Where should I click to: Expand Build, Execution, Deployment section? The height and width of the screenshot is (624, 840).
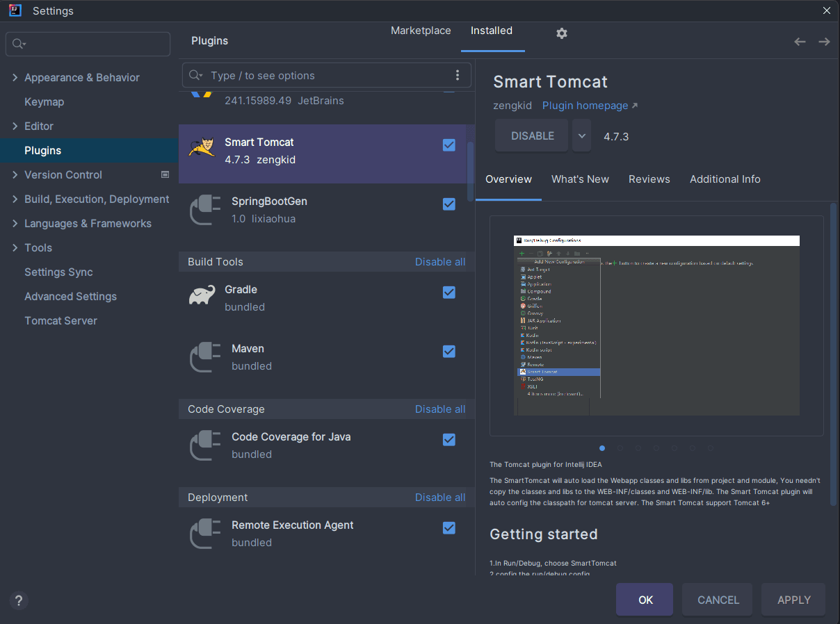(x=15, y=199)
